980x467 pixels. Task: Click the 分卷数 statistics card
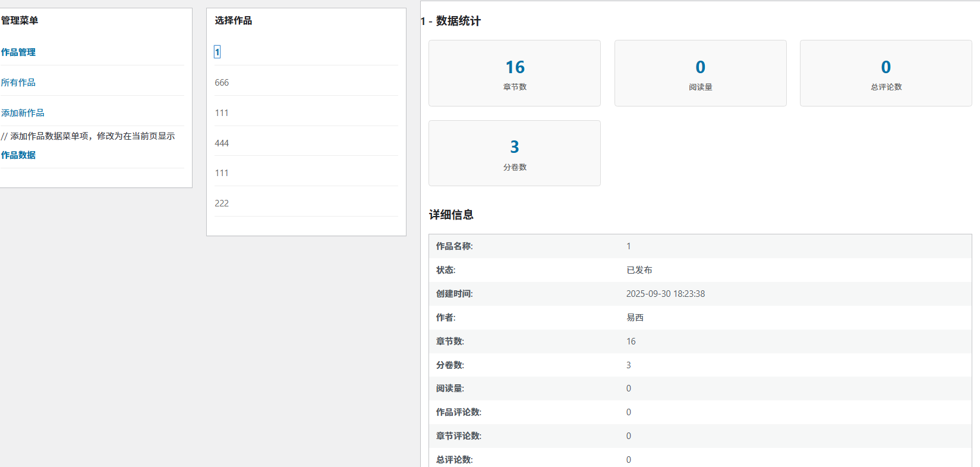pyautogui.click(x=515, y=153)
